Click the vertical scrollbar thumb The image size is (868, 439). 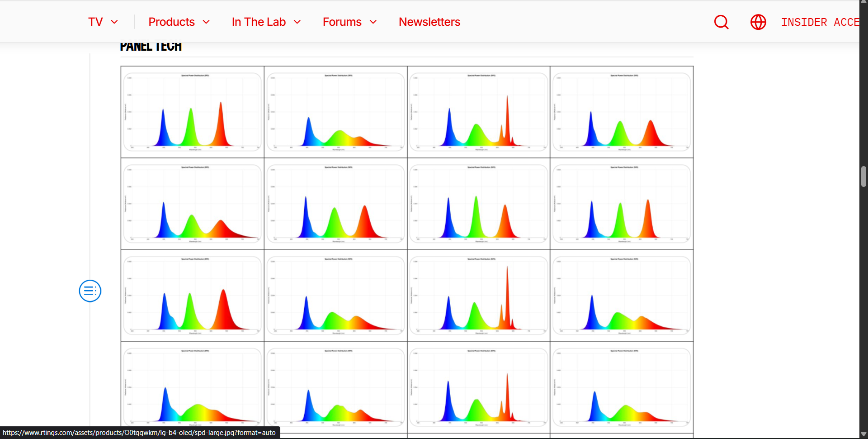click(x=863, y=177)
